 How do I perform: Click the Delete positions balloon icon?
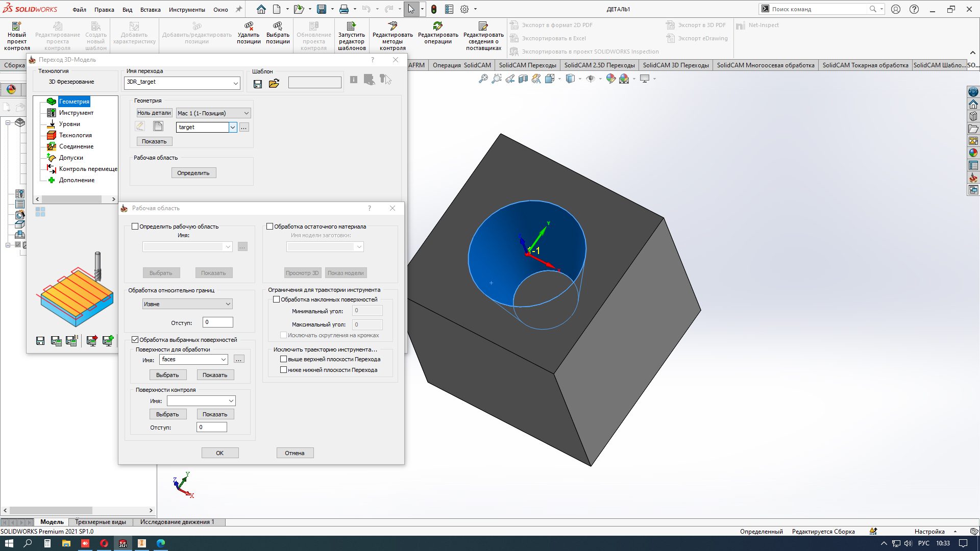[x=249, y=26]
